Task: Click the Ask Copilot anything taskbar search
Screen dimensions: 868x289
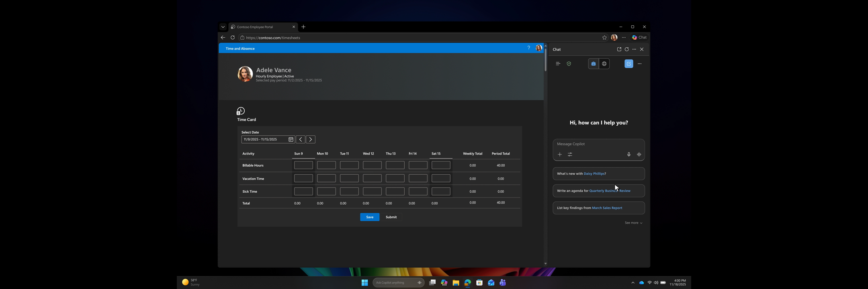Action: coord(398,283)
